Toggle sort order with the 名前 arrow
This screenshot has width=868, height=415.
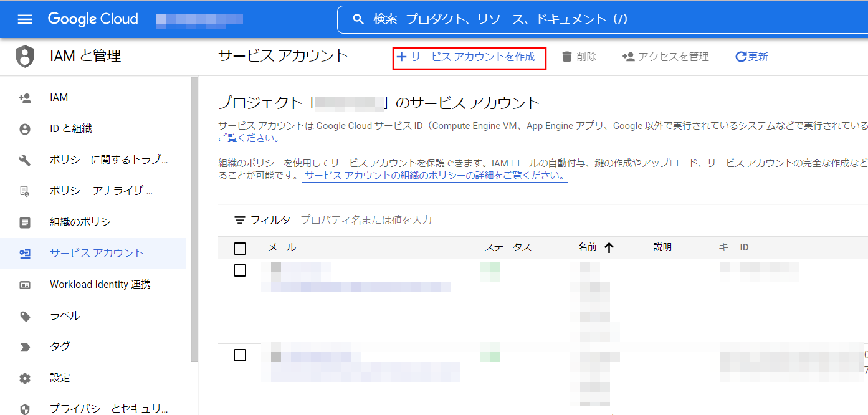[x=609, y=247]
